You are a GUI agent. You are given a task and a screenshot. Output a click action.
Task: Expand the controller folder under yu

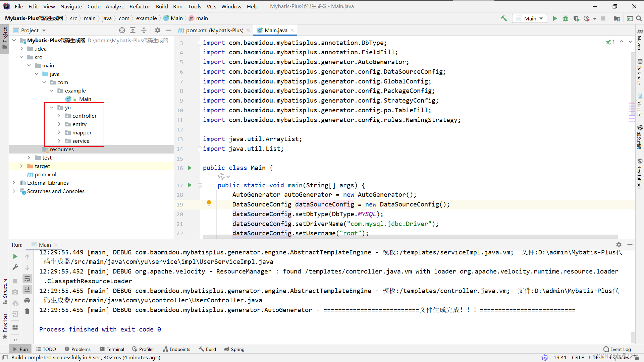pos(59,116)
